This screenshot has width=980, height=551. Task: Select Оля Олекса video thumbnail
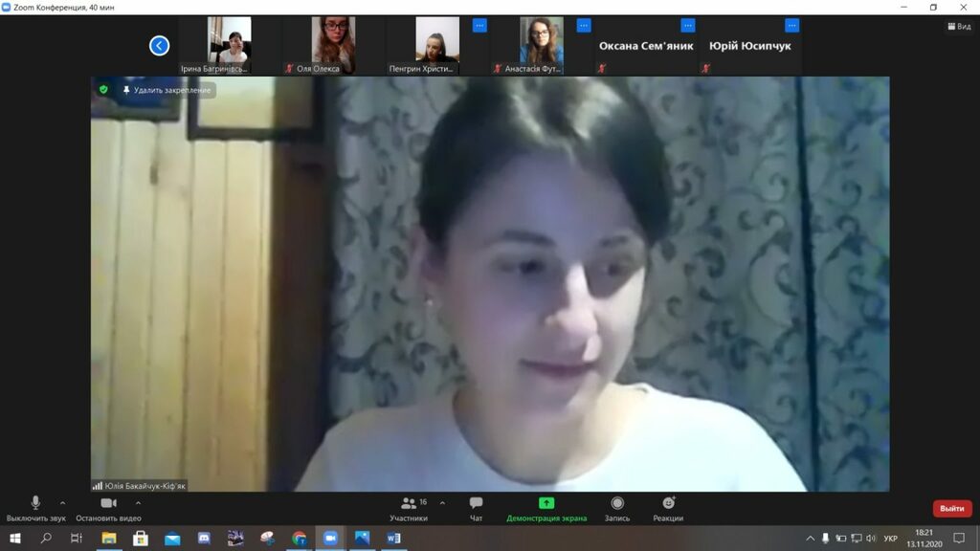pyautogui.click(x=333, y=45)
